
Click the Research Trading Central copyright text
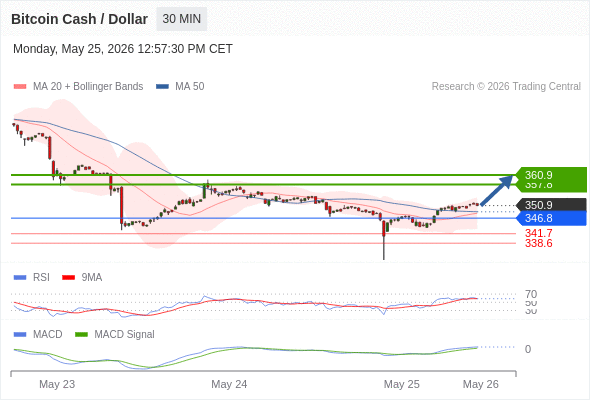tap(506, 87)
